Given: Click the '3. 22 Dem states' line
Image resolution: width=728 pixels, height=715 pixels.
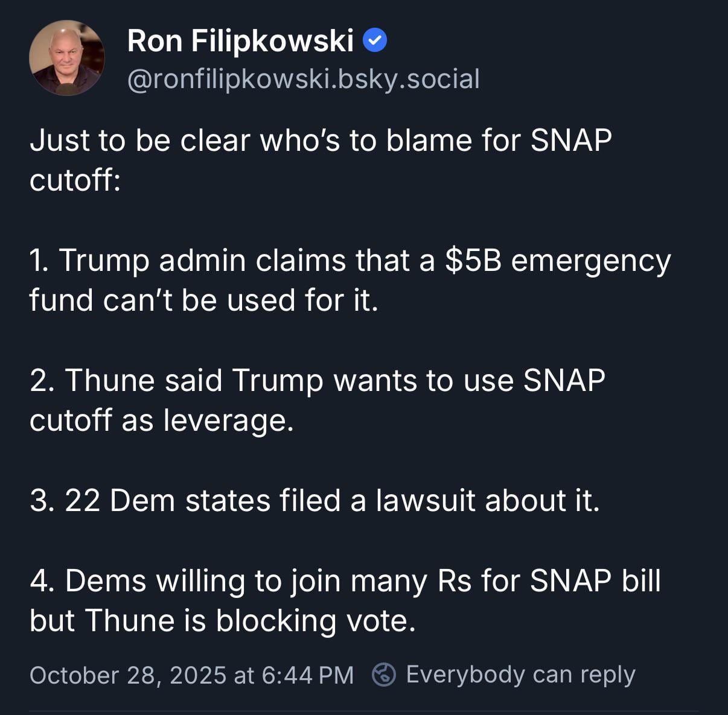Looking at the screenshot, I should click(x=314, y=500).
